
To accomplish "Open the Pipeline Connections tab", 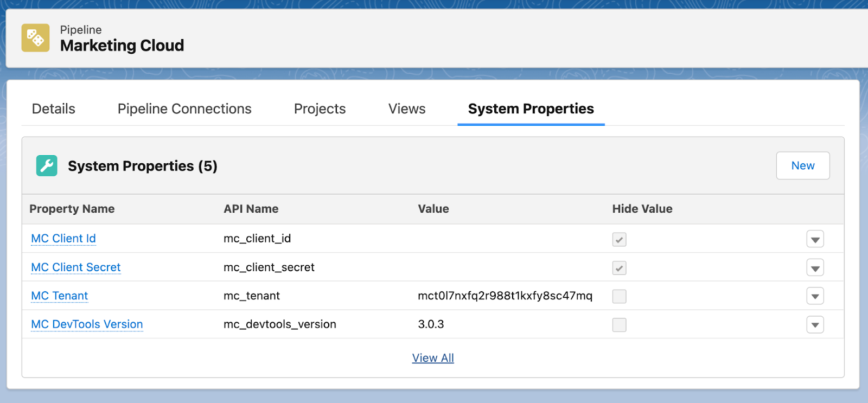I will click(x=184, y=109).
